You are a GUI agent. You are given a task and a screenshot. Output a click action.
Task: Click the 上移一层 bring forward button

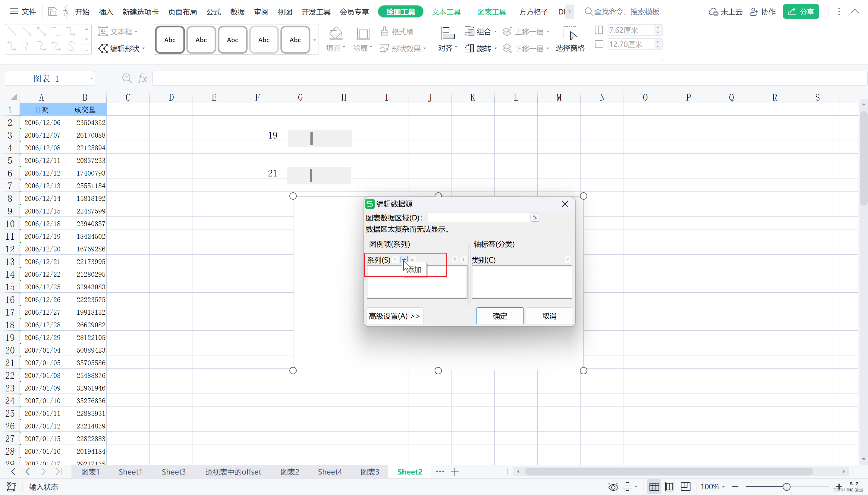point(526,32)
